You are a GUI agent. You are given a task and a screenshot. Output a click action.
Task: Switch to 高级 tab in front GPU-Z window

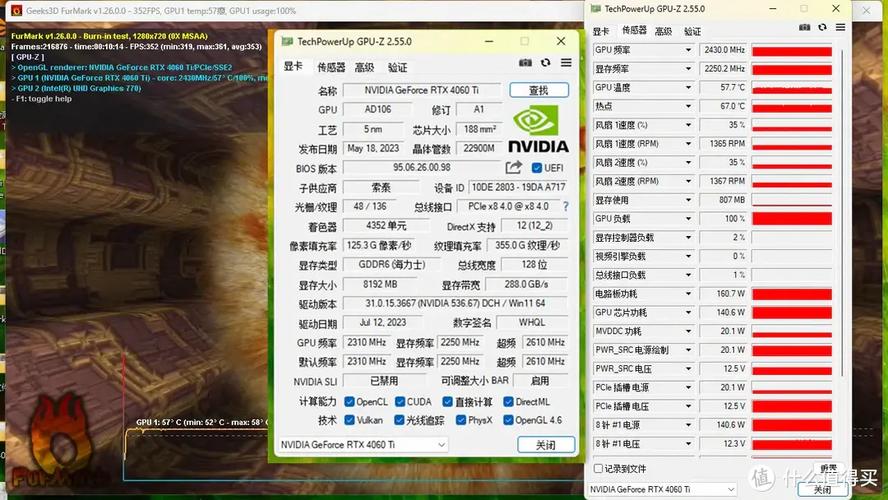click(364, 67)
